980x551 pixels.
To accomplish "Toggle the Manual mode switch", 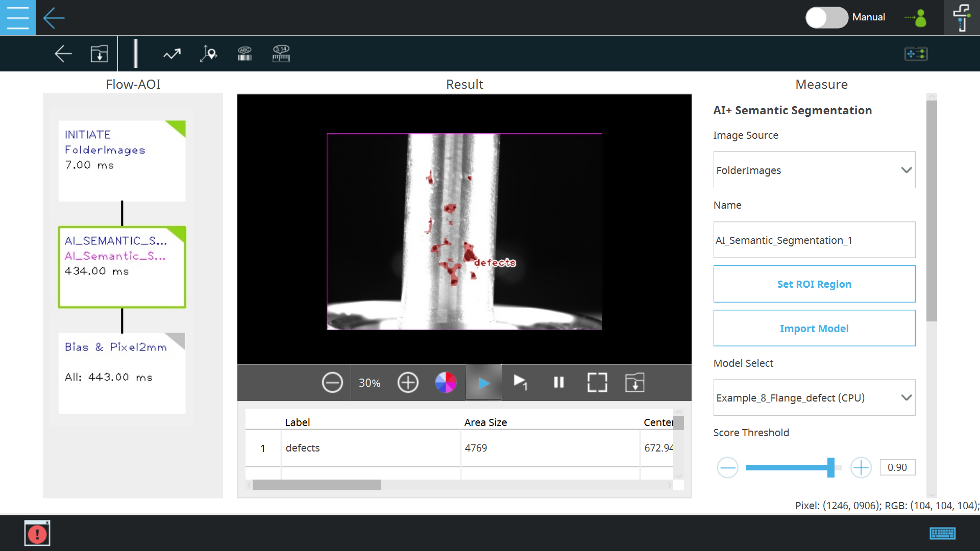I will coord(826,17).
